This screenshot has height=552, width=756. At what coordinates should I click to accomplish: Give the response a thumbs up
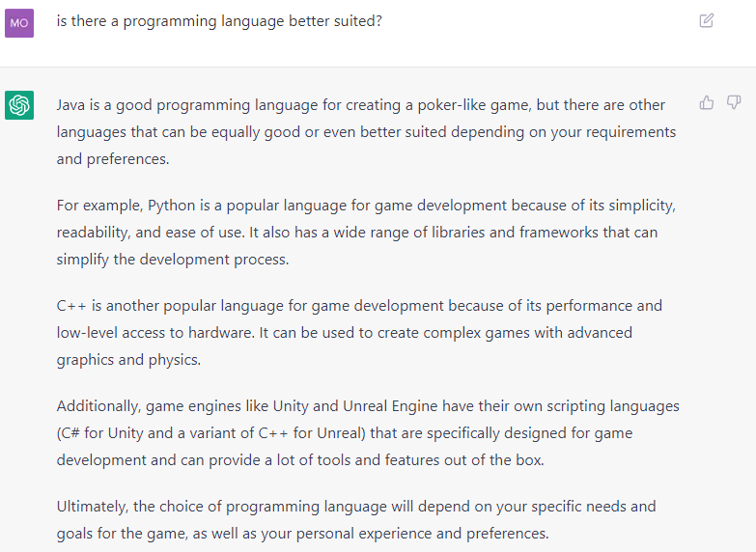(707, 102)
